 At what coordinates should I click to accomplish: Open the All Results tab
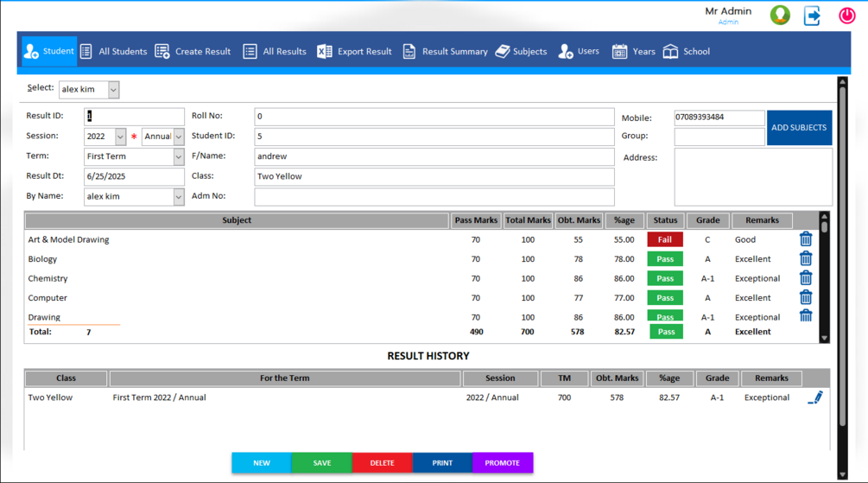(x=275, y=52)
